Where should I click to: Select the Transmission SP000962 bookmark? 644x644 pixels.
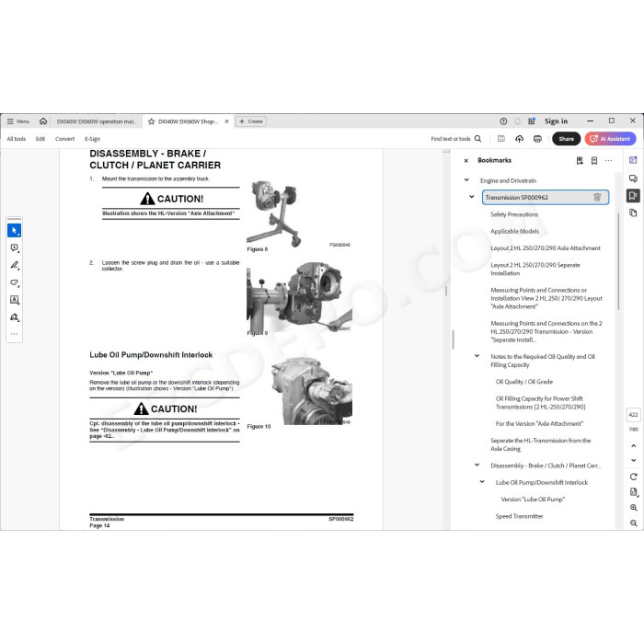(x=546, y=197)
